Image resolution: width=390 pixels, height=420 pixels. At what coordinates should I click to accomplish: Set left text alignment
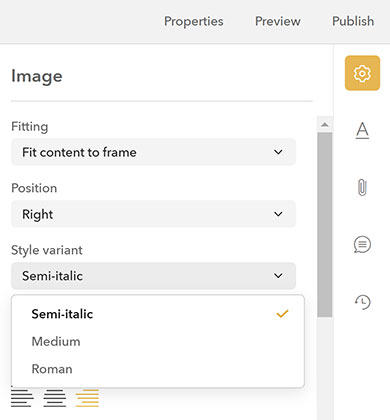pos(22,398)
